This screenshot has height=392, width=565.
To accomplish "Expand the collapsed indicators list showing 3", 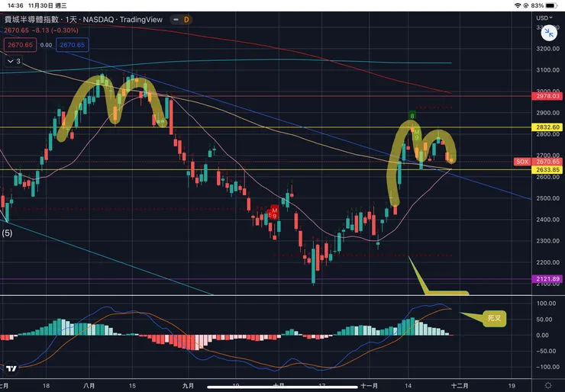I will coord(14,61).
